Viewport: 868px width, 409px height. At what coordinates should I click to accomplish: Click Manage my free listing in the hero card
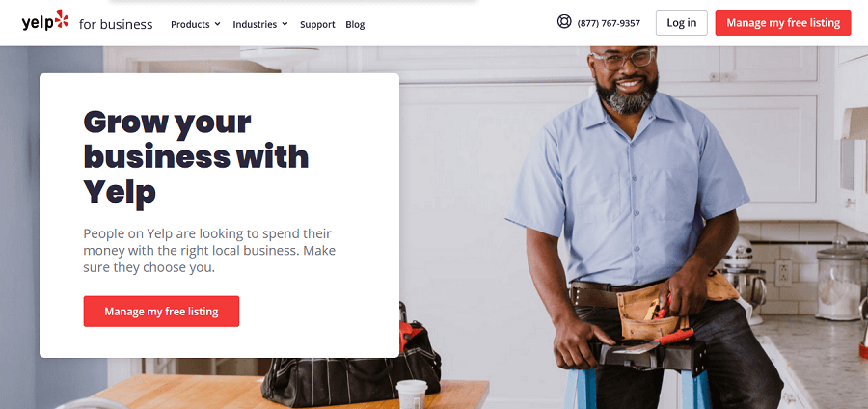[x=161, y=311]
